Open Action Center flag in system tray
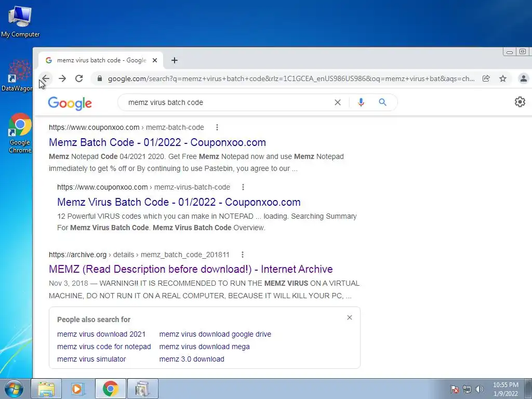This screenshot has height=399, width=532. click(x=455, y=389)
